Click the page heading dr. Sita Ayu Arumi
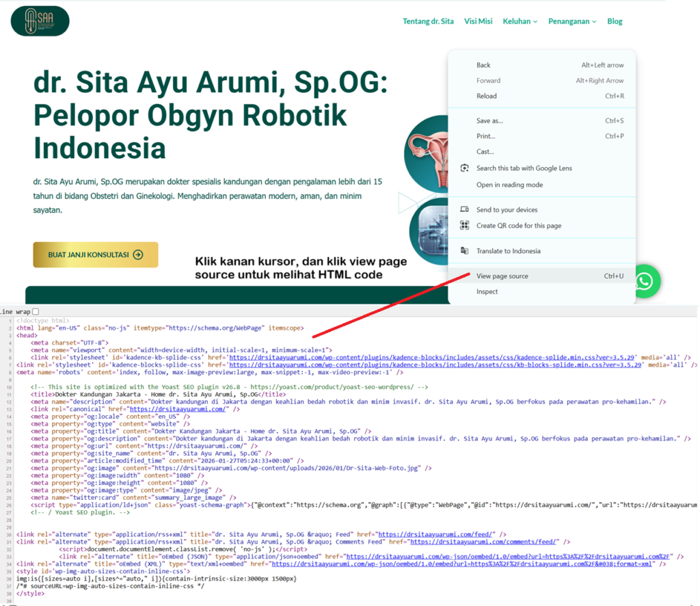Image resolution: width=700 pixels, height=606 pixels. tap(211, 115)
